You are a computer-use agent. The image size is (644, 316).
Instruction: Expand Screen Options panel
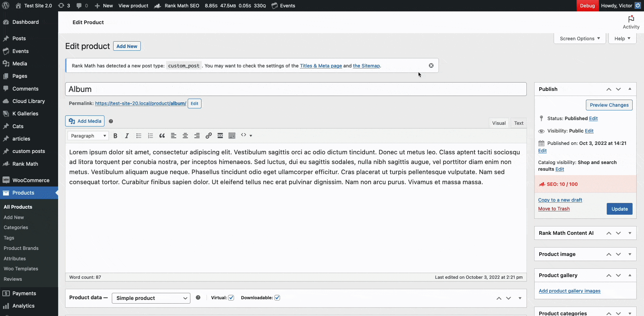point(580,39)
